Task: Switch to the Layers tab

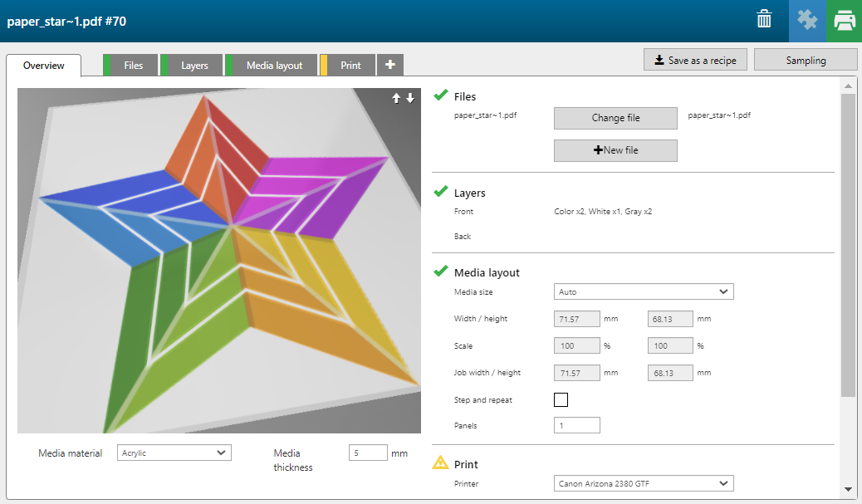Action: coord(194,66)
